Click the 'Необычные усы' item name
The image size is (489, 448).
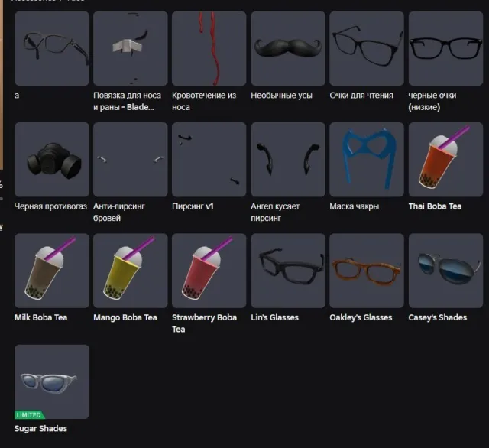point(281,95)
